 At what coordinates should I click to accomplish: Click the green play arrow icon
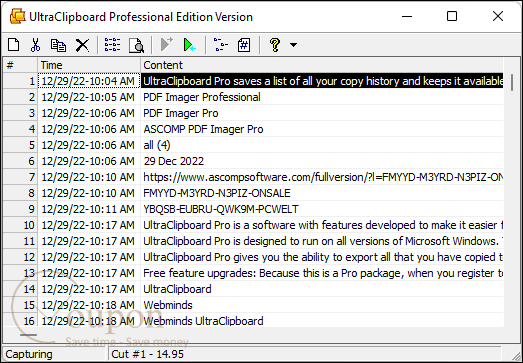[189, 45]
